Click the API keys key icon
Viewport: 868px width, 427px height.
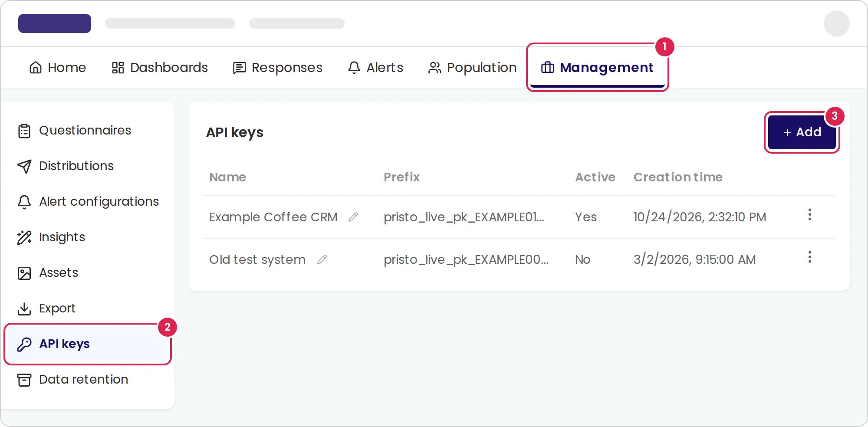[x=24, y=344]
